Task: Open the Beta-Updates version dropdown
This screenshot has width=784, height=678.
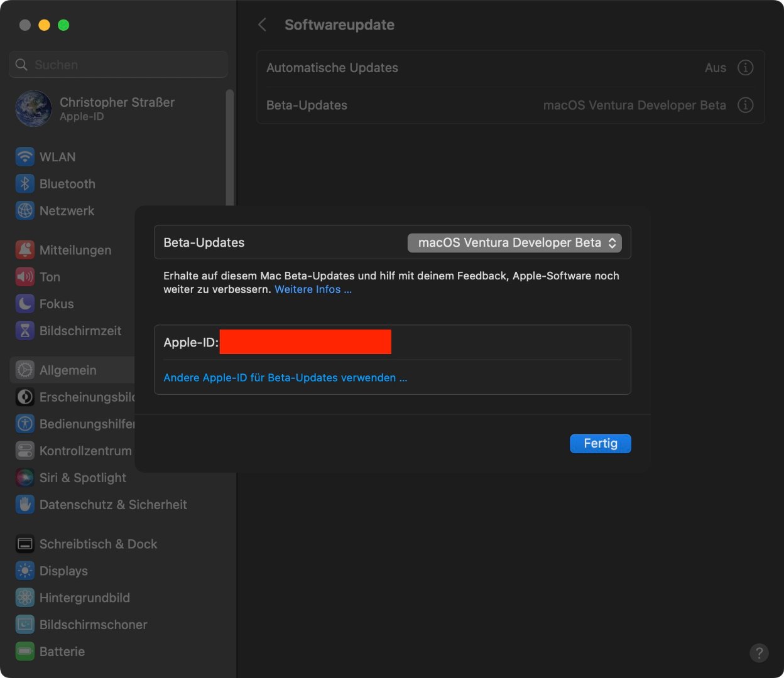Action: [x=514, y=243]
